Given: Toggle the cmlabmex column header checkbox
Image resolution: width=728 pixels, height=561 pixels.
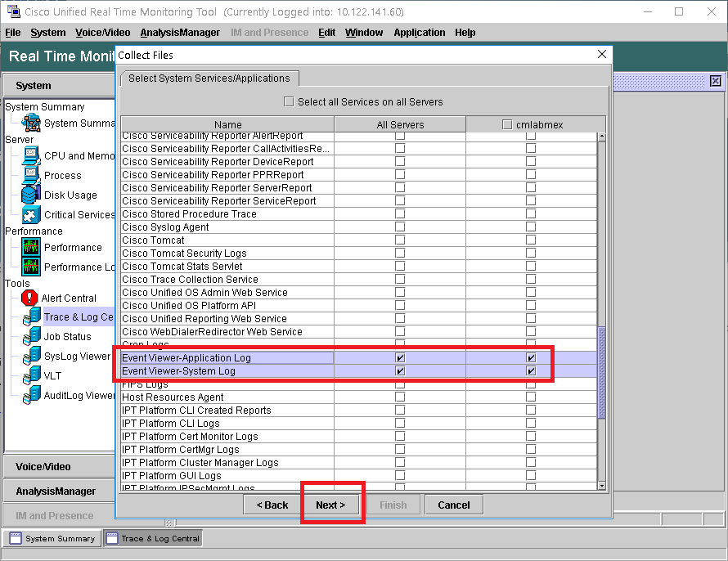Looking at the screenshot, I should click(x=507, y=124).
